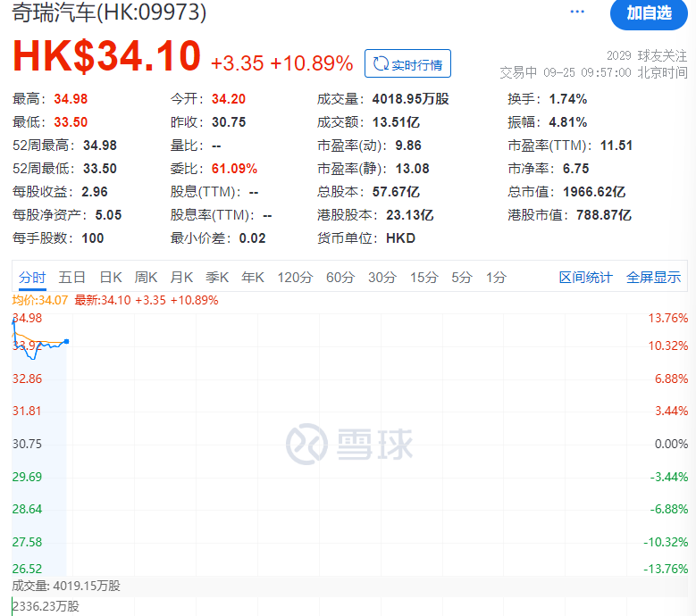Open the 1分 interval chart
This screenshot has height=616, width=696.
[x=496, y=278]
